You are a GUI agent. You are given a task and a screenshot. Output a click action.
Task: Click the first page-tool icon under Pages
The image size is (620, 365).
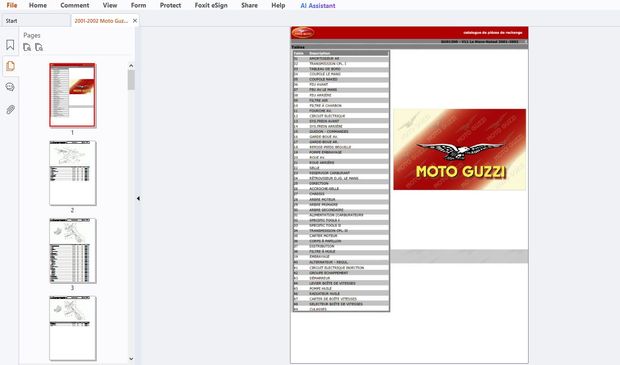[27, 47]
